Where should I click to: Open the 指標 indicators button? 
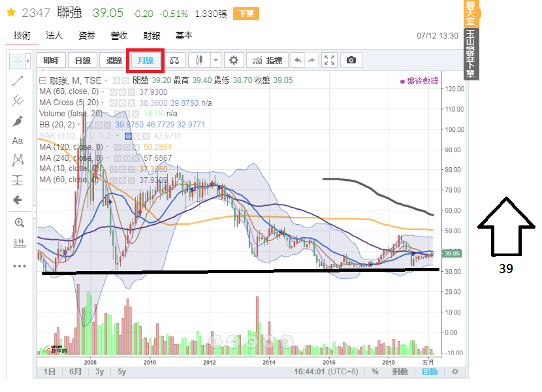[268, 61]
